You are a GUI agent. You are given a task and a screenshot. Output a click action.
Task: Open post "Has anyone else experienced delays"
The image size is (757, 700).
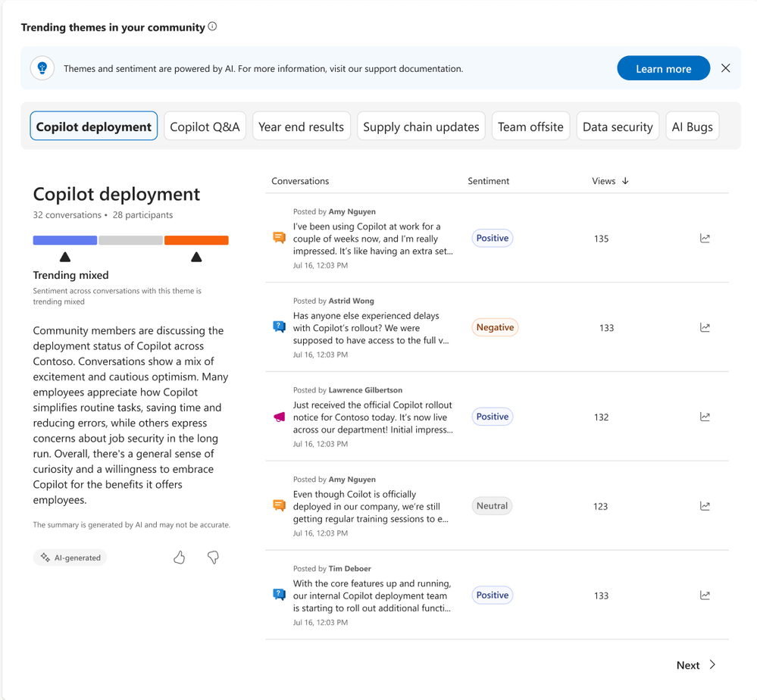(x=371, y=328)
